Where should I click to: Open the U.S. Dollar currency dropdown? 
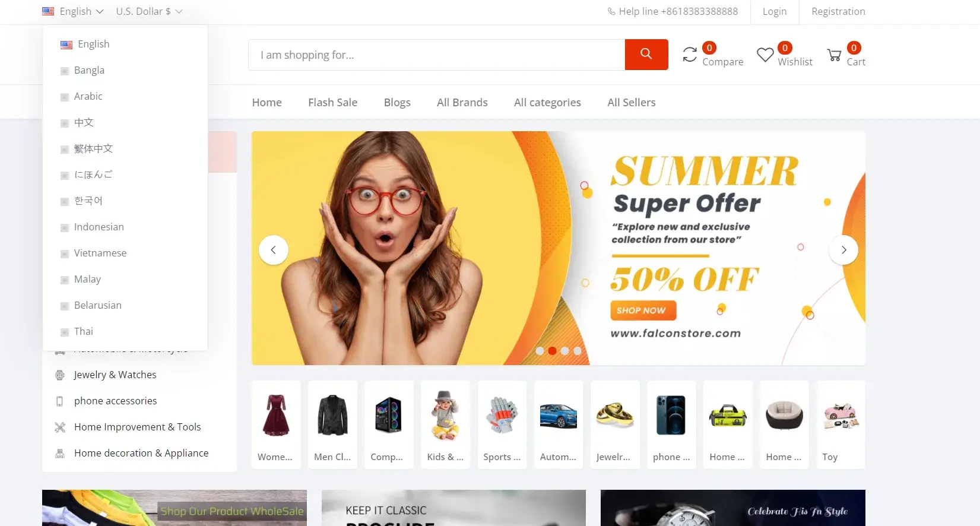coord(149,11)
